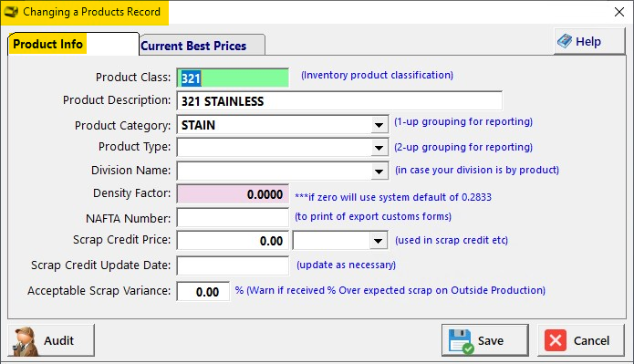Click the Help book icon
The image size is (634, 364).
(565, 41)
